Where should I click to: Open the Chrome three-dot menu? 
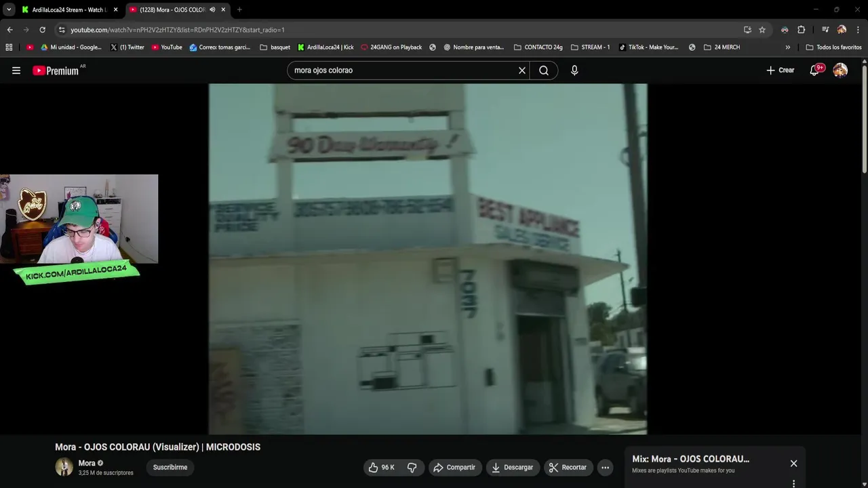[x=858, y=30]
